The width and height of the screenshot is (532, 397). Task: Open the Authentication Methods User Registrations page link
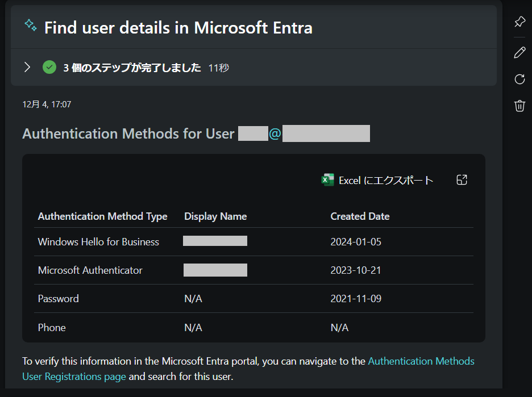(x=421, y=361)
